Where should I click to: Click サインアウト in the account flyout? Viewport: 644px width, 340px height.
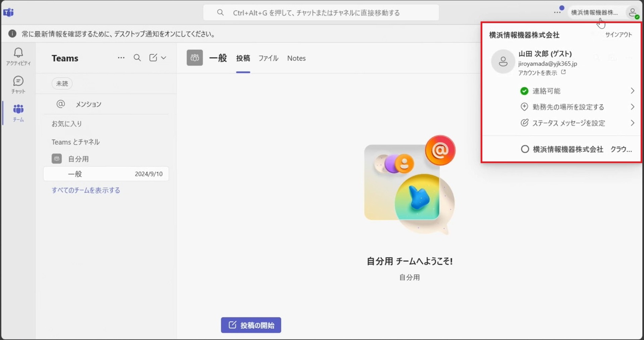click(619, 35)
